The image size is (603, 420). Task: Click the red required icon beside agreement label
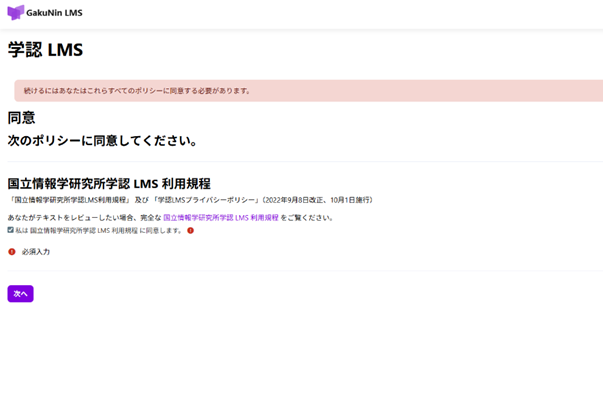(x=190, y=230)
